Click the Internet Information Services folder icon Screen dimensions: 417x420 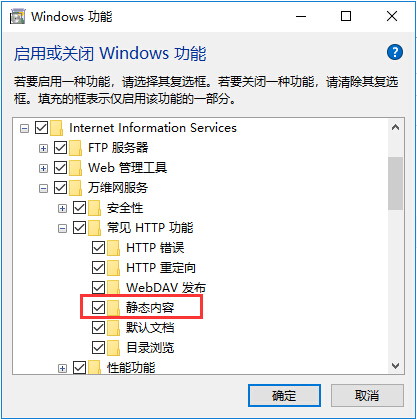[57, 128]
